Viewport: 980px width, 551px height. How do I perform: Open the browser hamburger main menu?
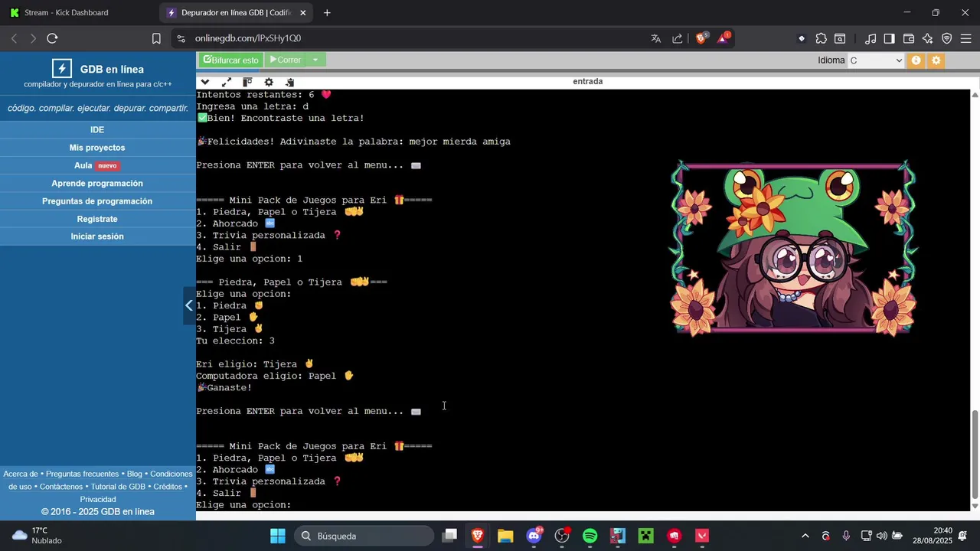tap(966, 38)
